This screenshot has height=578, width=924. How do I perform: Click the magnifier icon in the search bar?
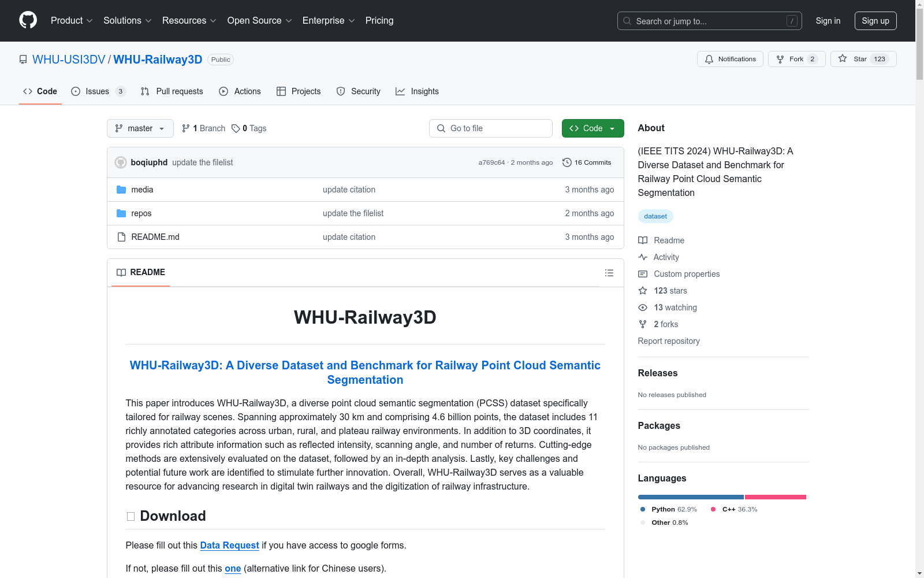pyautogui.click(x=627, y=21)
